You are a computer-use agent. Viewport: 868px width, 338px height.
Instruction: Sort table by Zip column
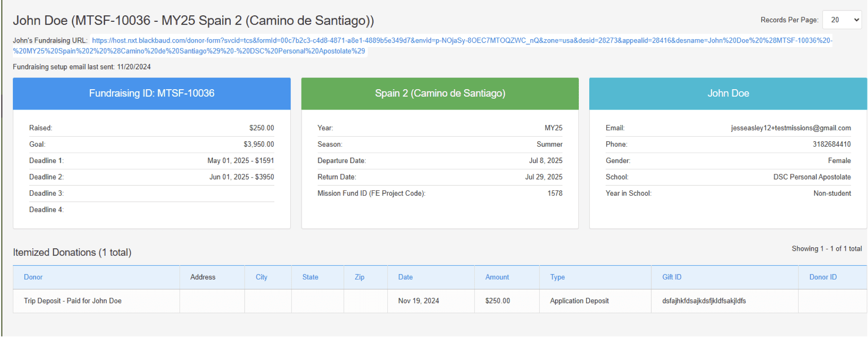point(359,277)
